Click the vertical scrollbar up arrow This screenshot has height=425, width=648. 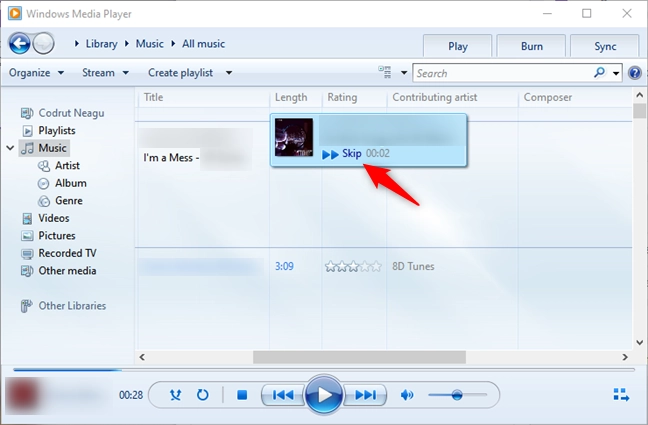click(639, 95)
